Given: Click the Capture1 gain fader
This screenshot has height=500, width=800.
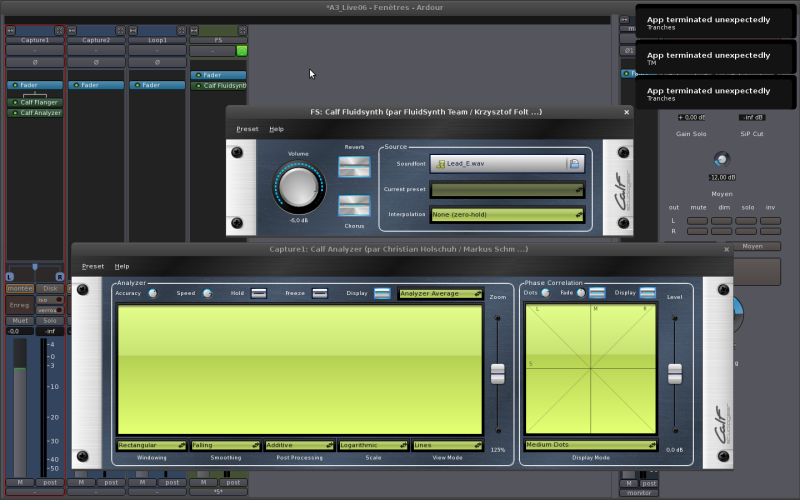Looking at the screenshot, I should point(20,408).
